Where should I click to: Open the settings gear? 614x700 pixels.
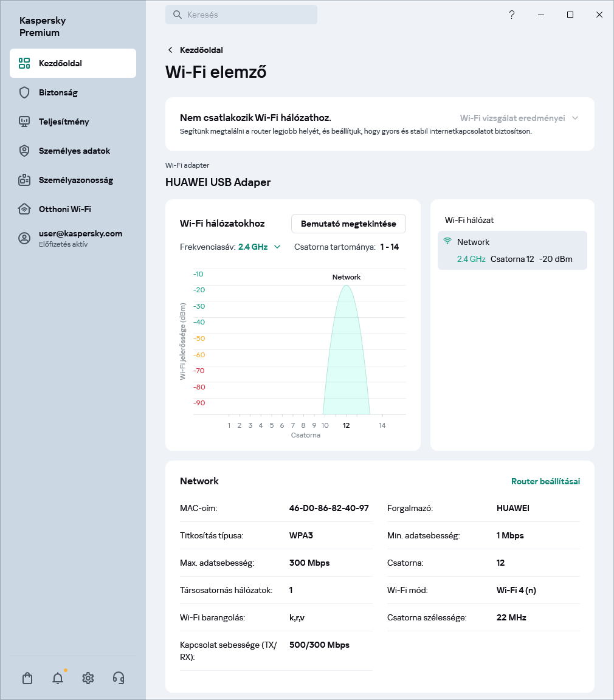pos(88,678)
